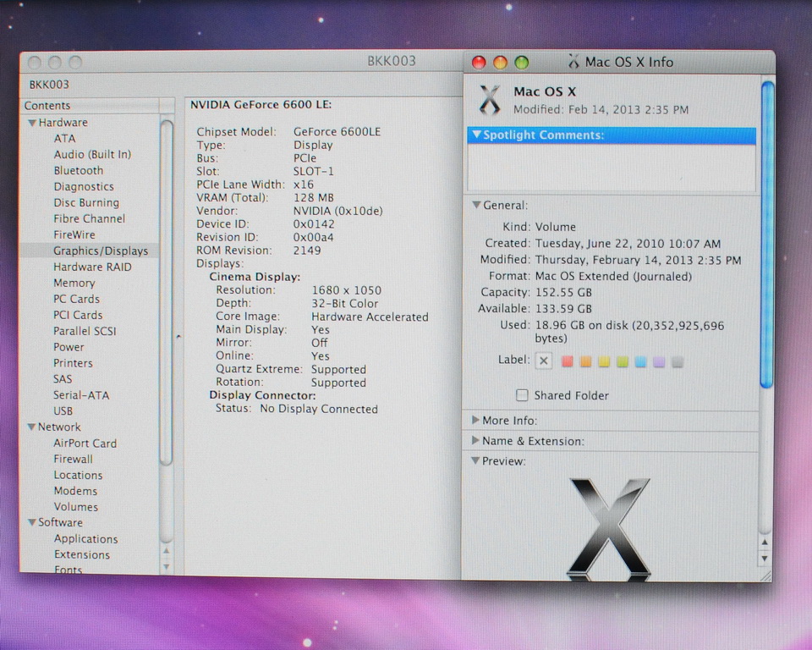The height and width of the screenshot is (650, 812).
Task: Apply the green label color
Action: (x=623, y=361)
